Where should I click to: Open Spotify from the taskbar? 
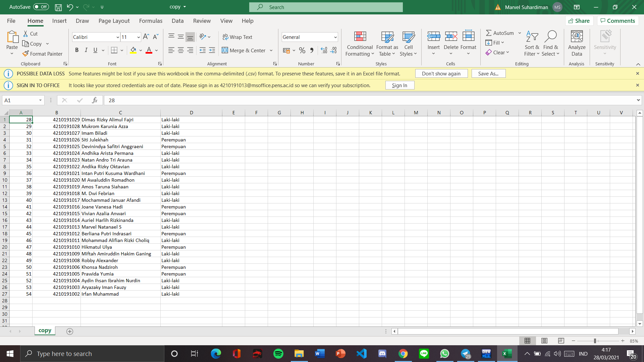tap(278, 354)
